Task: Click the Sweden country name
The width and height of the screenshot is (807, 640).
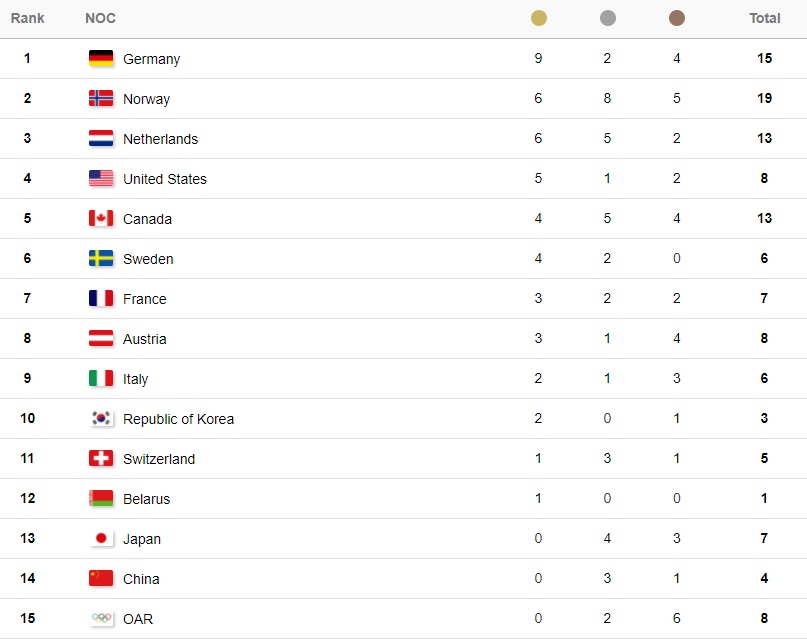Action: point(148,259)
